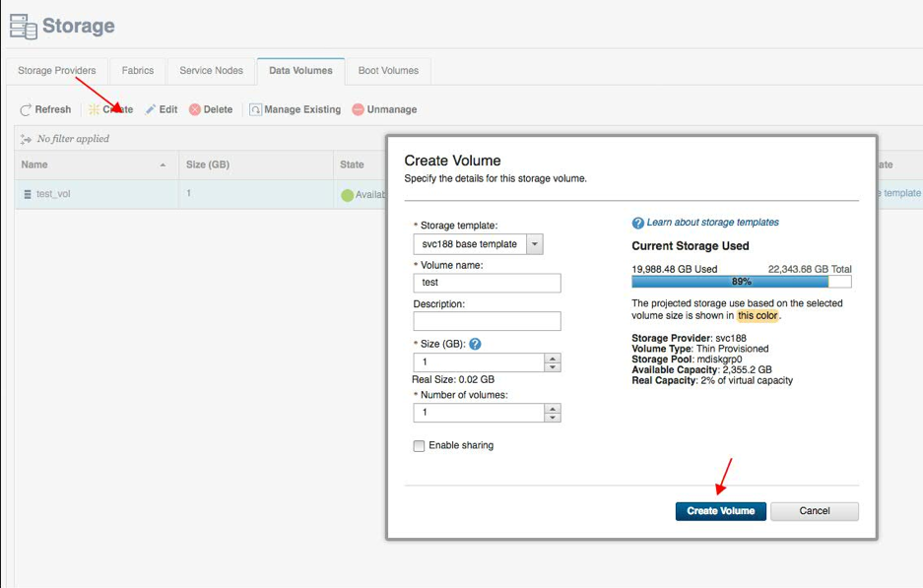Click the help icon next to Size (GB)

(x=475, y=344)
